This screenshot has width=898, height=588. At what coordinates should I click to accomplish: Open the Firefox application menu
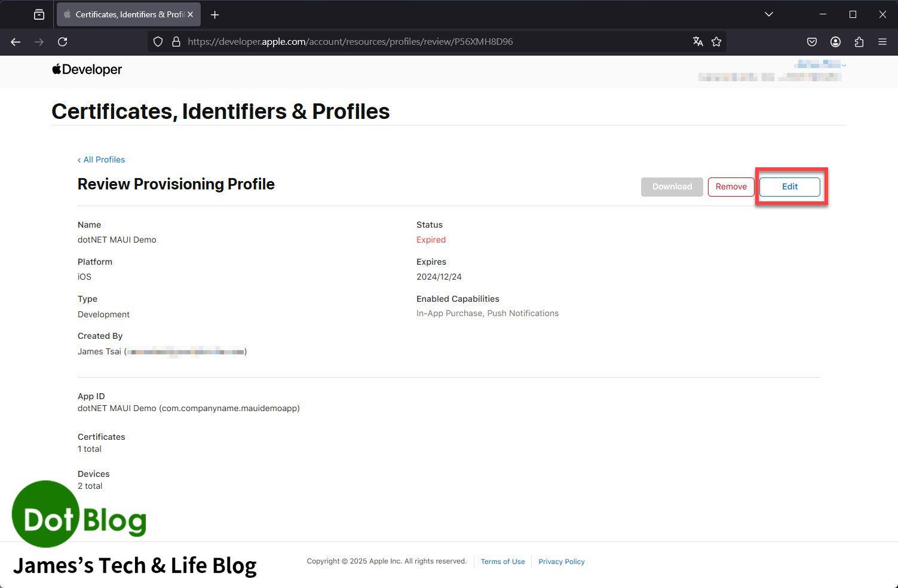click(882, 42)
